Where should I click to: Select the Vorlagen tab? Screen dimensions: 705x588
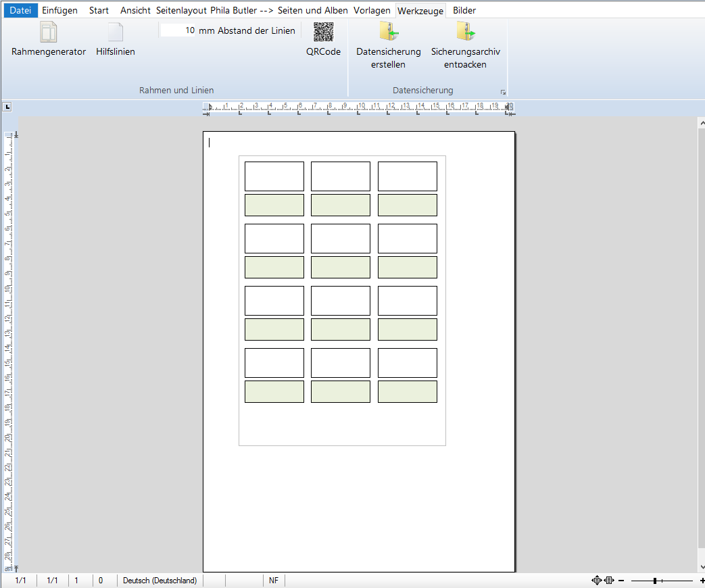[x=372, y=10]
